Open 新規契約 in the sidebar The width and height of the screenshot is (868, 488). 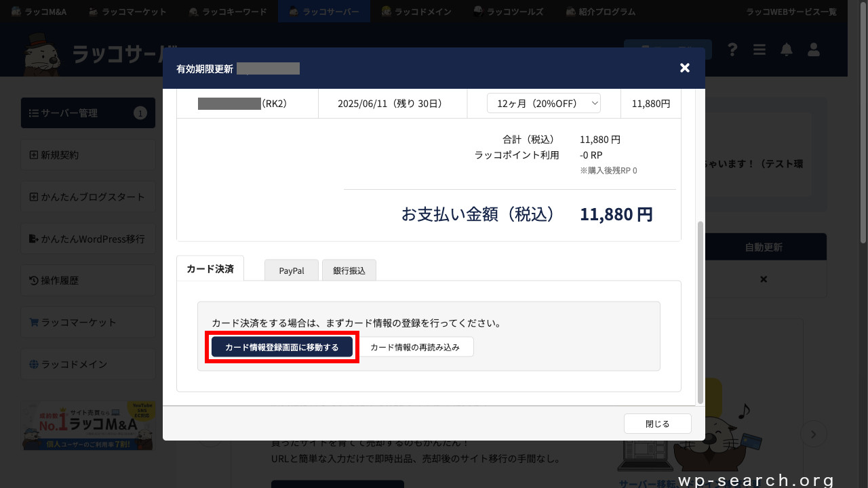(88, 155)
